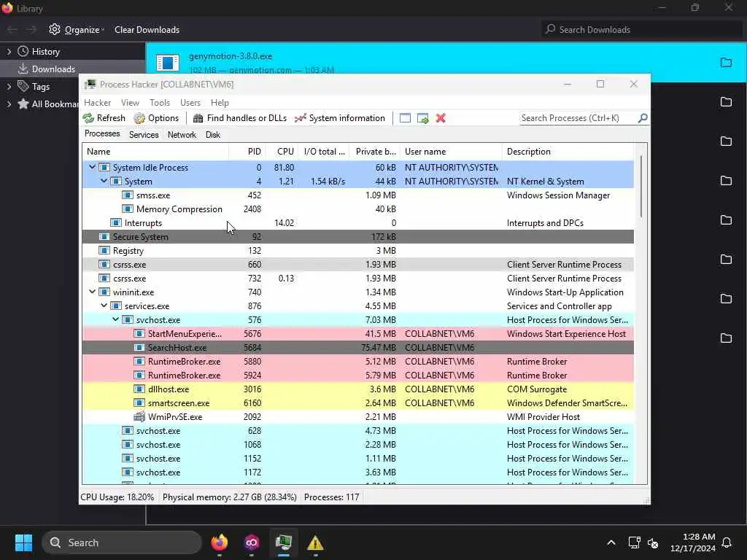Sort by the Private bytes column header
Viewport: 747px width, 560px height.
coord(375,152)
